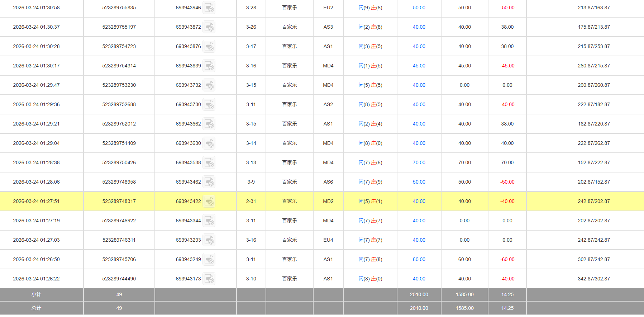Click replay icon next to round 693943872
The height and width of the screenshot is (317, 644).
[209, 27]
